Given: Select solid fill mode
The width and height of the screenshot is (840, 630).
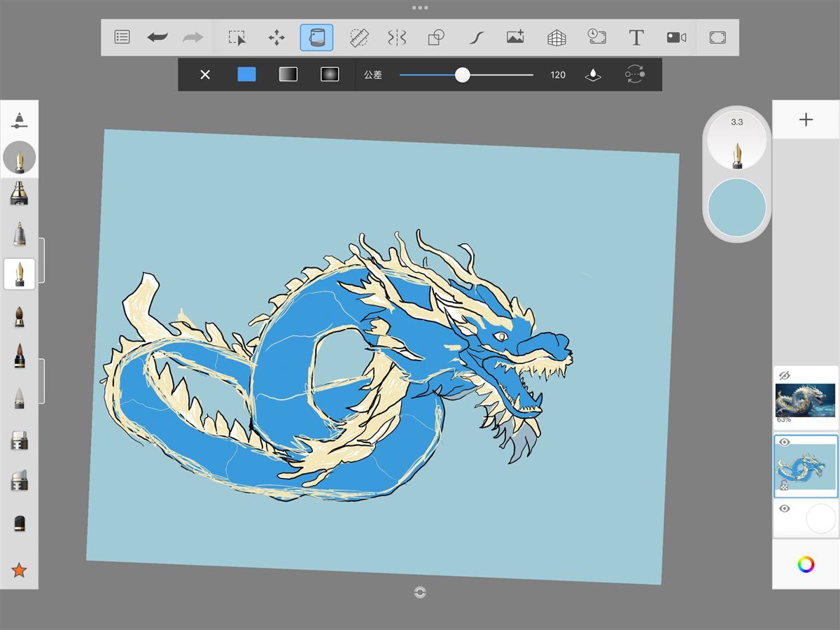Looking at the screenshot, I should [x=246, y=74].
